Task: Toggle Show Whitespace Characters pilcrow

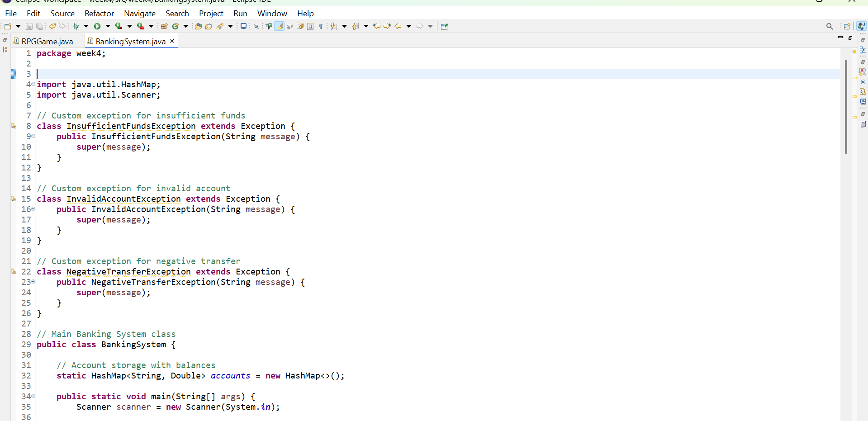Action: (x=321, y=27)
